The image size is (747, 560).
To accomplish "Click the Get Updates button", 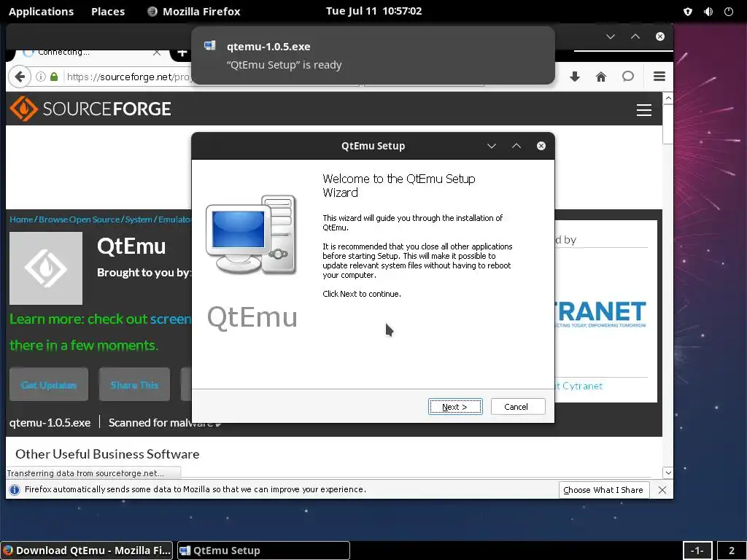I will coord(49,384).
